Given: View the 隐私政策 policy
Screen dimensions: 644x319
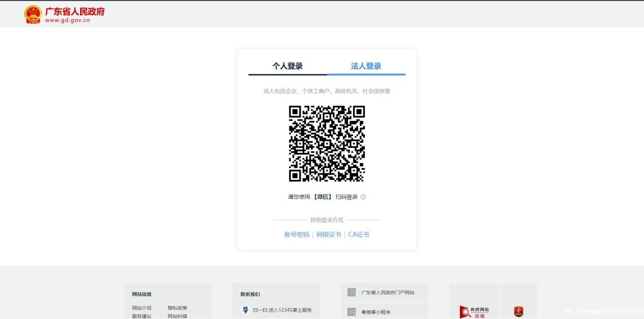Looking at the screenshot, I should [177, 308].
